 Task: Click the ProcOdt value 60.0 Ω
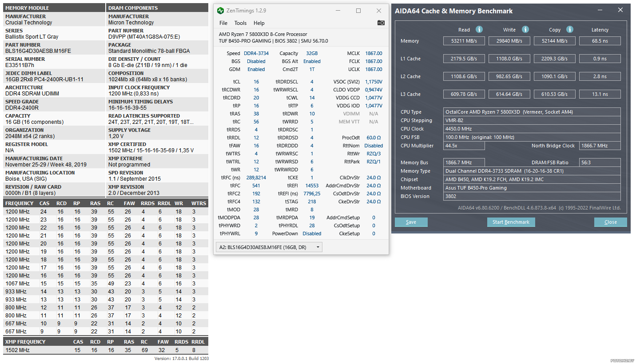(x=374, y=138)
